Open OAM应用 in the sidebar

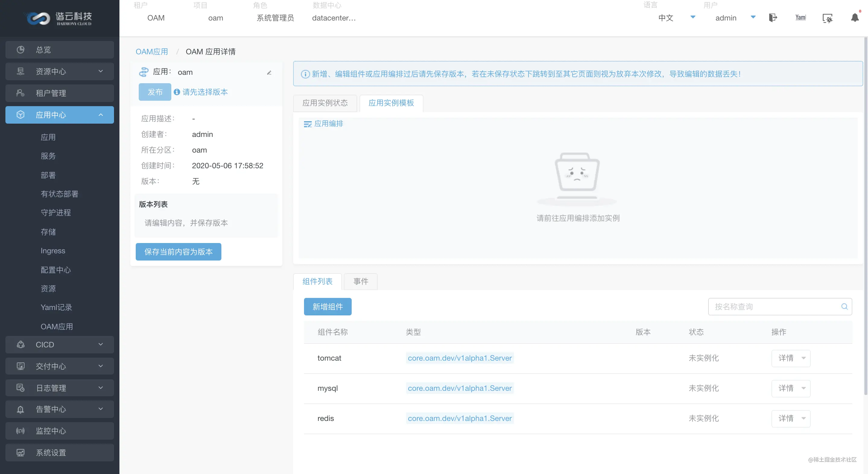tap(57, 327)
